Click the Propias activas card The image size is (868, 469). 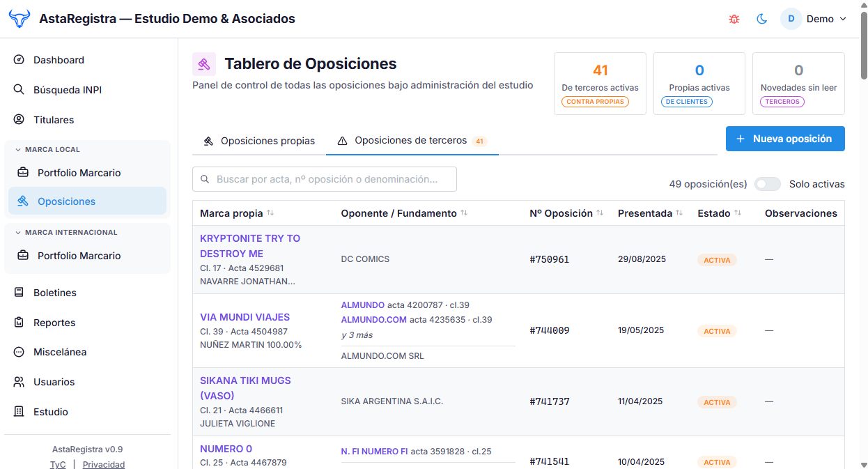699,84
